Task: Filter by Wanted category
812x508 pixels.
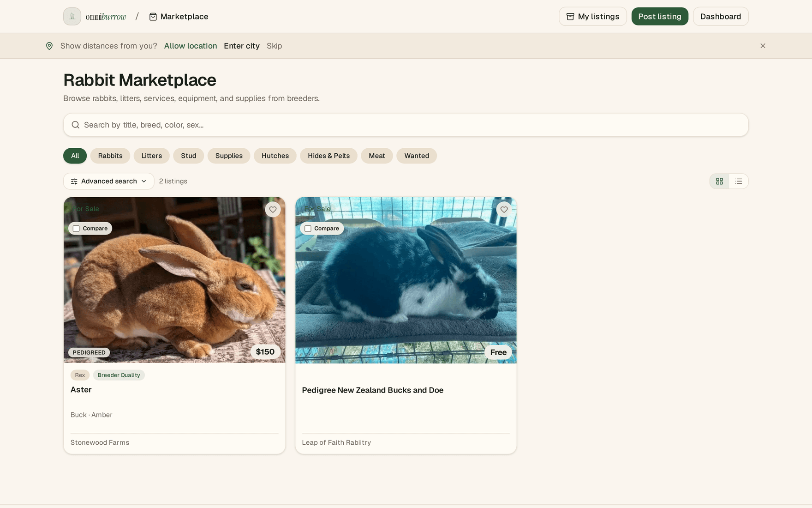Action: tap(417, 156)
